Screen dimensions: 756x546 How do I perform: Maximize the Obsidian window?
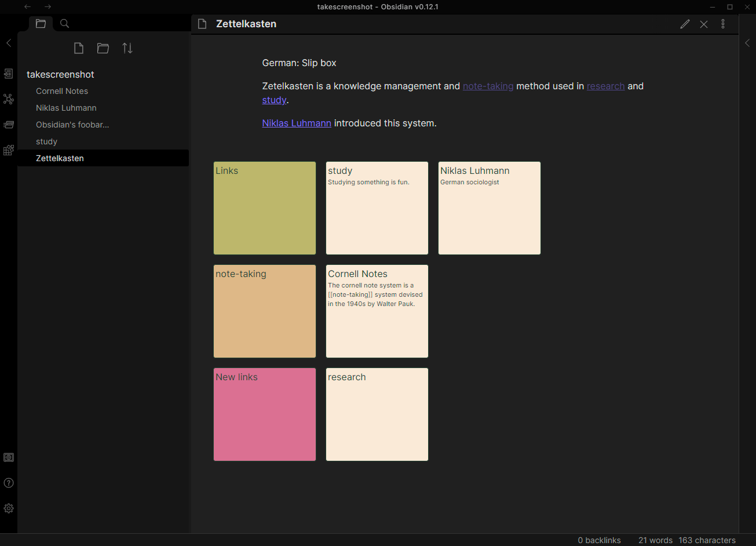pyautogui.click(x=730, y=7)
